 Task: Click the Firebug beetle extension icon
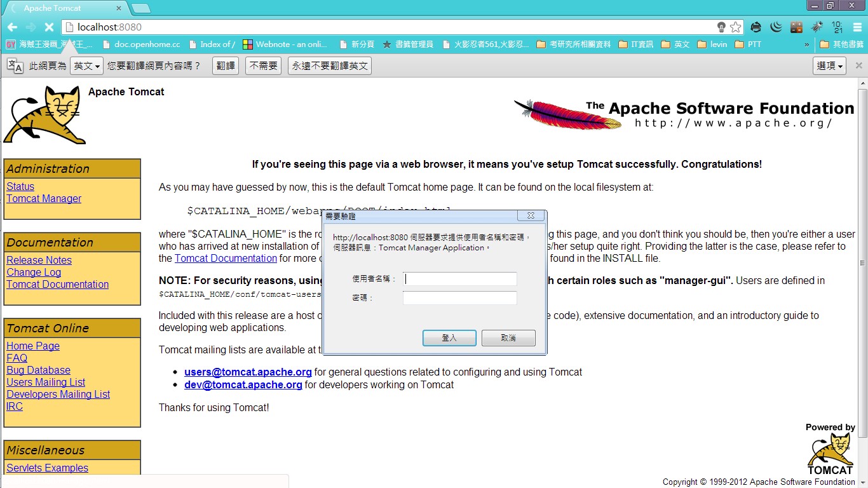[x=817, y=27]
